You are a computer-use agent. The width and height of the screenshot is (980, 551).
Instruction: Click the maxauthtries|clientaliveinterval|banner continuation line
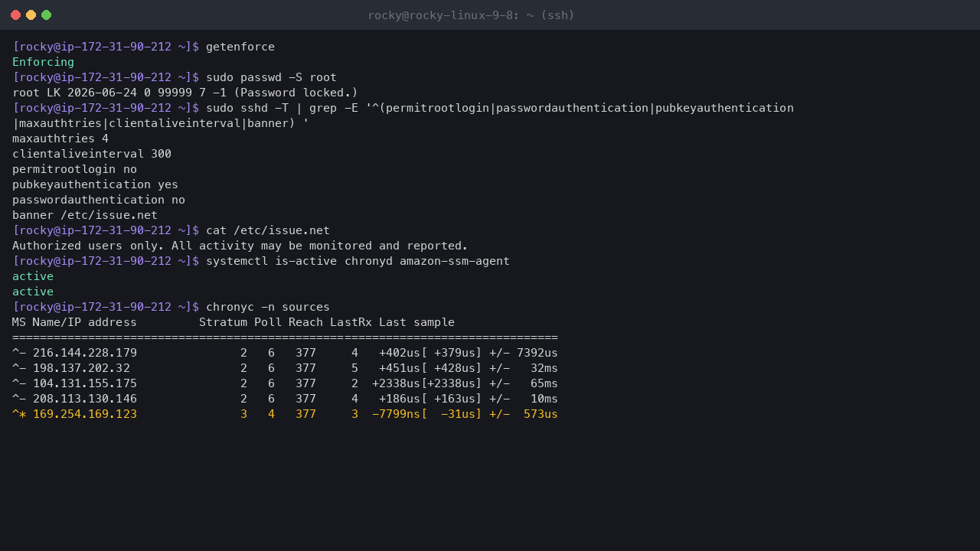[161, 123]
